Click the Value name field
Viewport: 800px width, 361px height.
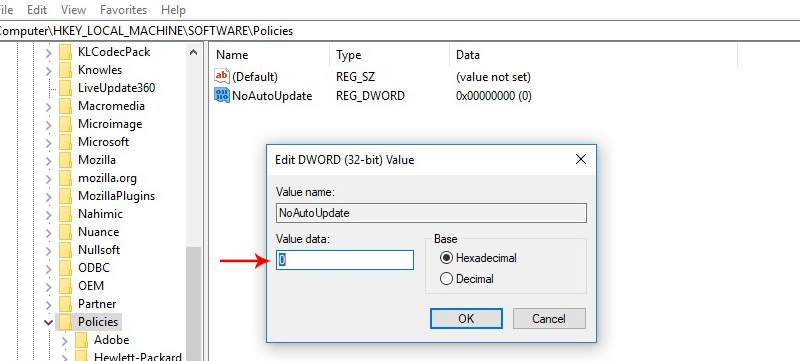click(x=431, y=213)
